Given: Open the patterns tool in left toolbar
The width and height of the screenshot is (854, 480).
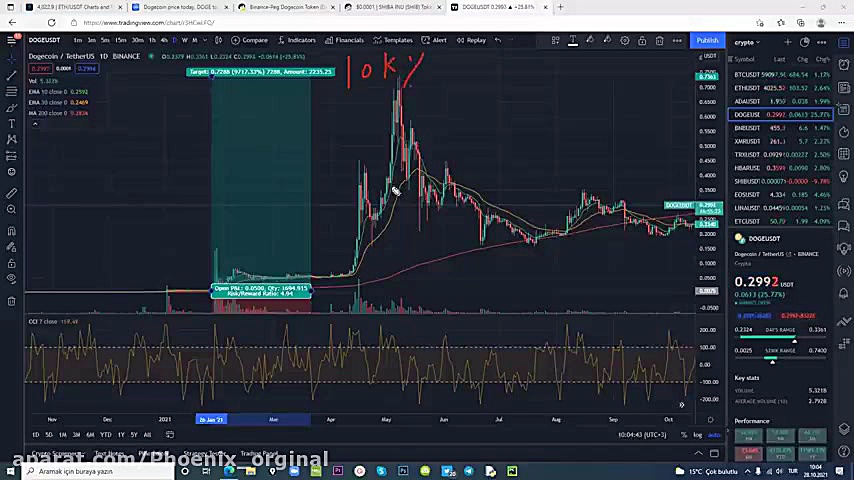Looking at the screenshot, I should point(11,139).
